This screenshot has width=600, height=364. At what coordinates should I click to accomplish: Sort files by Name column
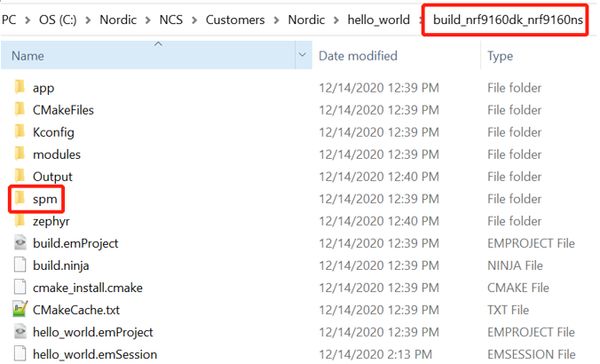[148, 55]
